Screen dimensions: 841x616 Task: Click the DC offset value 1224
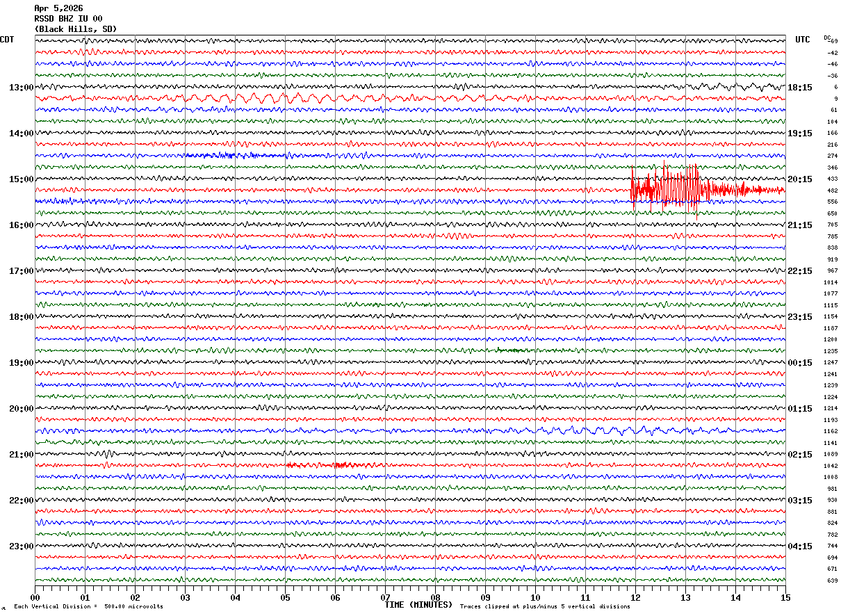(x=831, y=397)
